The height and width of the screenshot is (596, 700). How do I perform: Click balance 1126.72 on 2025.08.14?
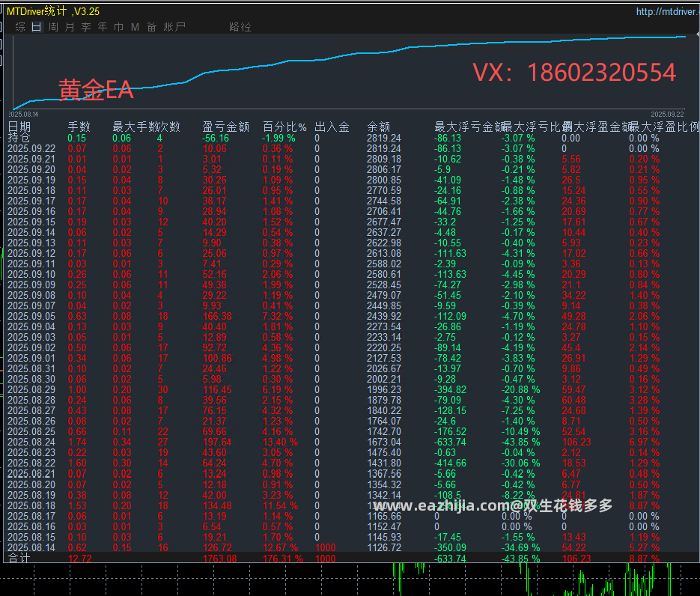click(384, 548)
